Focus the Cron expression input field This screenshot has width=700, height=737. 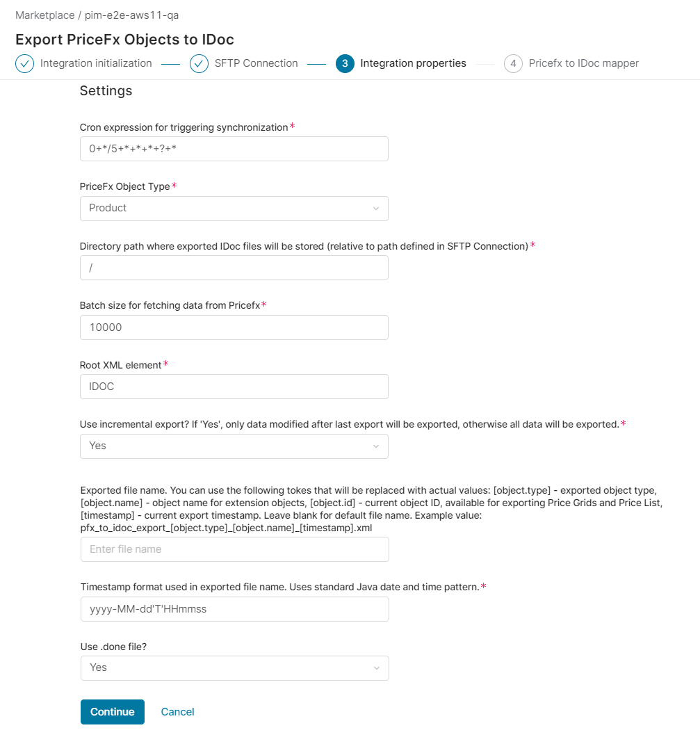coord(234,149)
